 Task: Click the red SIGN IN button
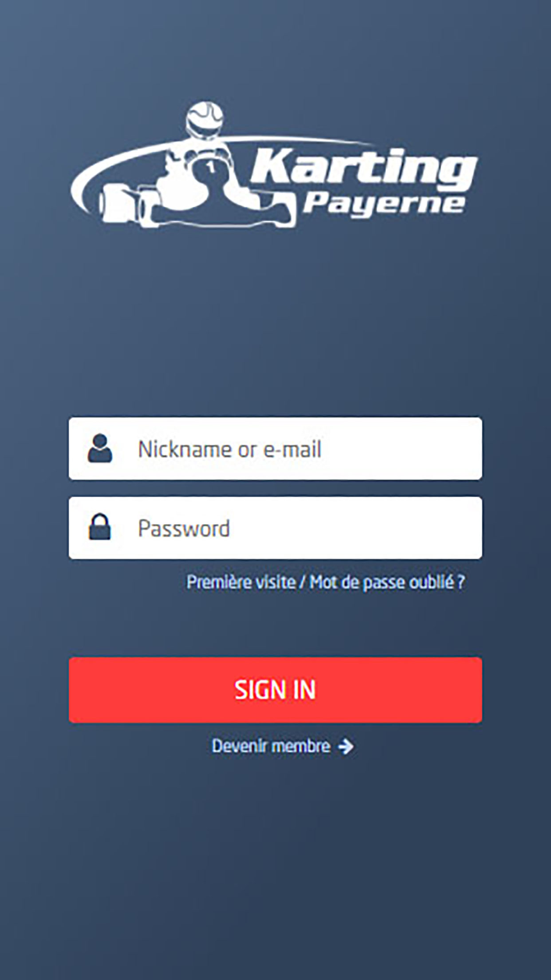275,690
